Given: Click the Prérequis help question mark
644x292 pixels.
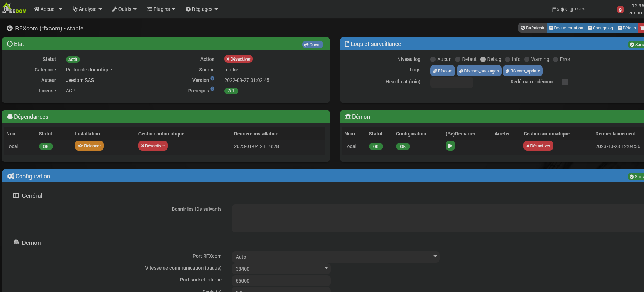Looking at the screenshot, I should 212,89.
